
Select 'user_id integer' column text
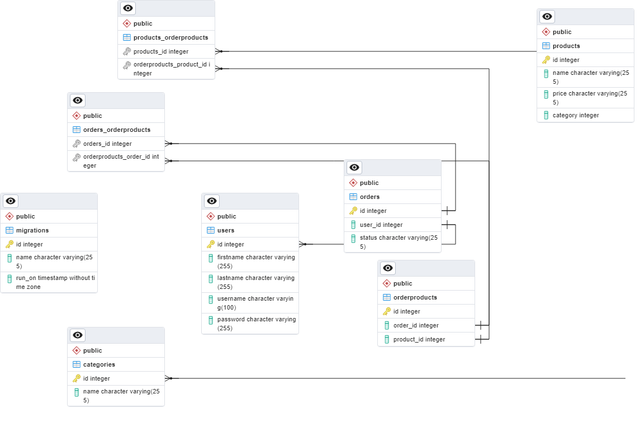pos(381,225)
